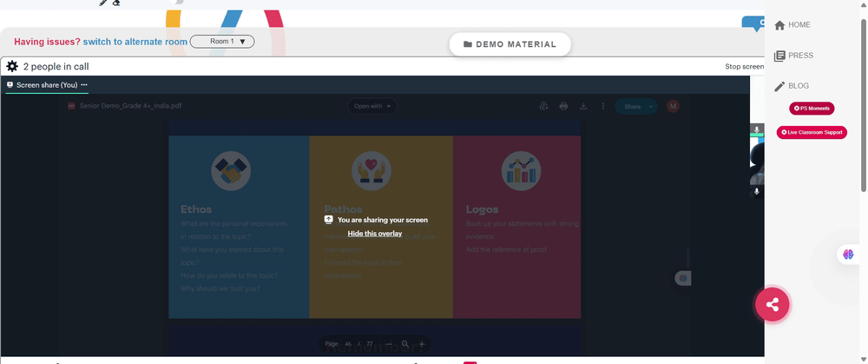Click switch to alternate room link
This screenshot has height=364, width=868.
tap(135, 42)
